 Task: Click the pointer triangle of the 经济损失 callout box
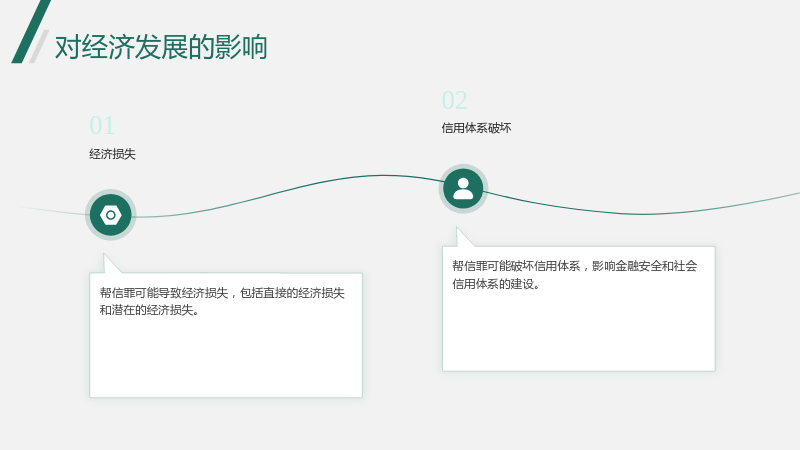(111, 264)
